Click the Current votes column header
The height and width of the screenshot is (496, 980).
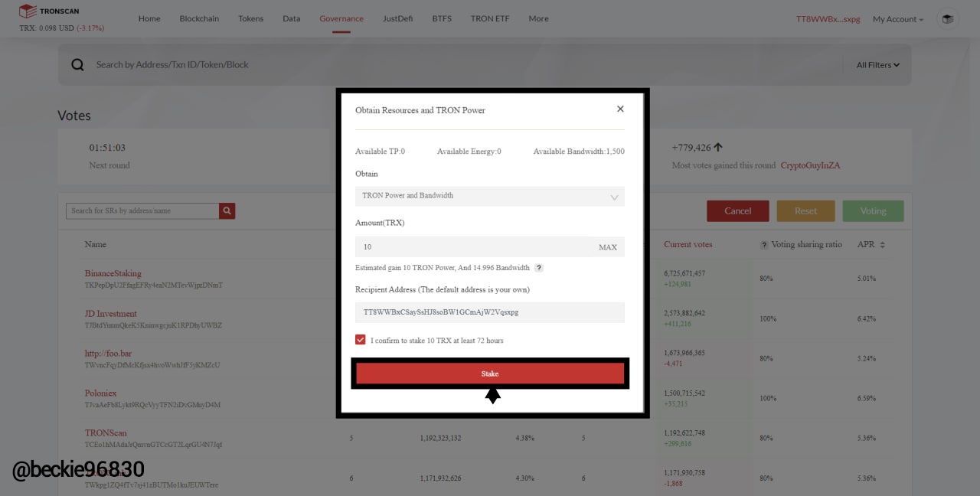(x=688, y=245)
